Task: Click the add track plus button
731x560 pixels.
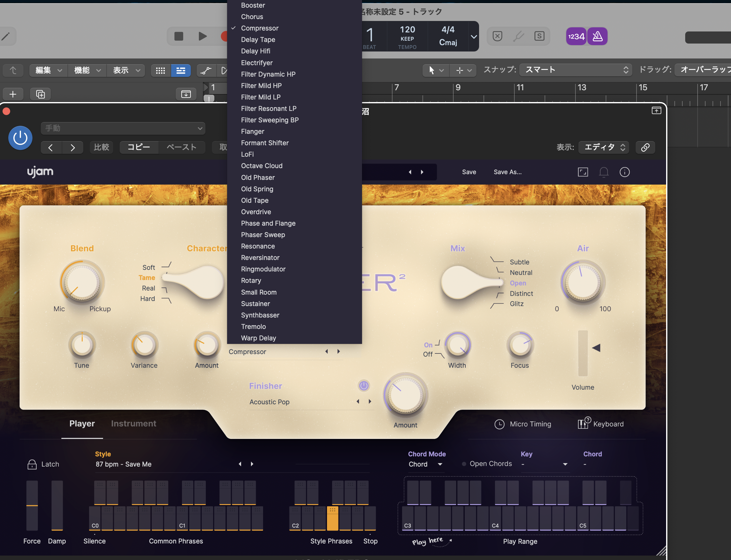Action: pyautogui.click(x=13, y=94)
